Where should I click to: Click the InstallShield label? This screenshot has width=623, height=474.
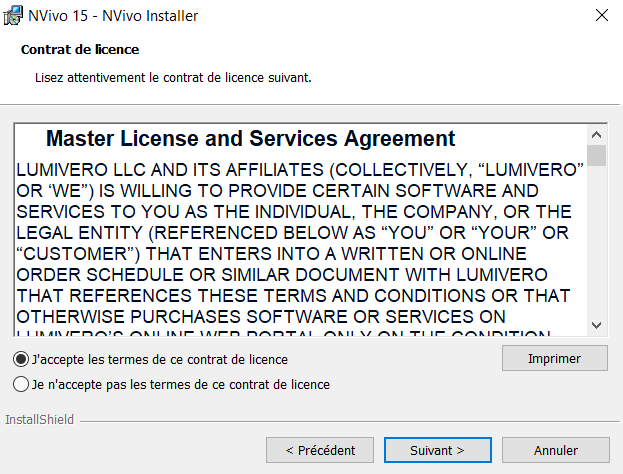(39, 419)
